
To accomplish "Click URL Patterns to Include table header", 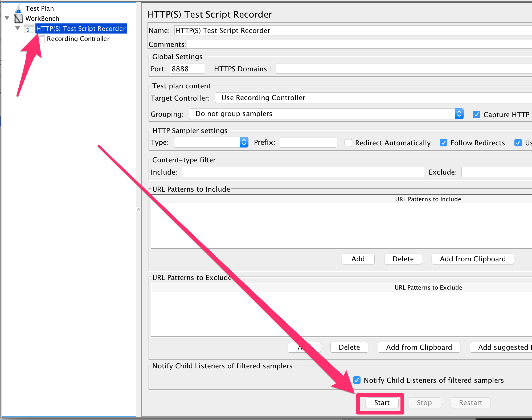I will [428, 199].
